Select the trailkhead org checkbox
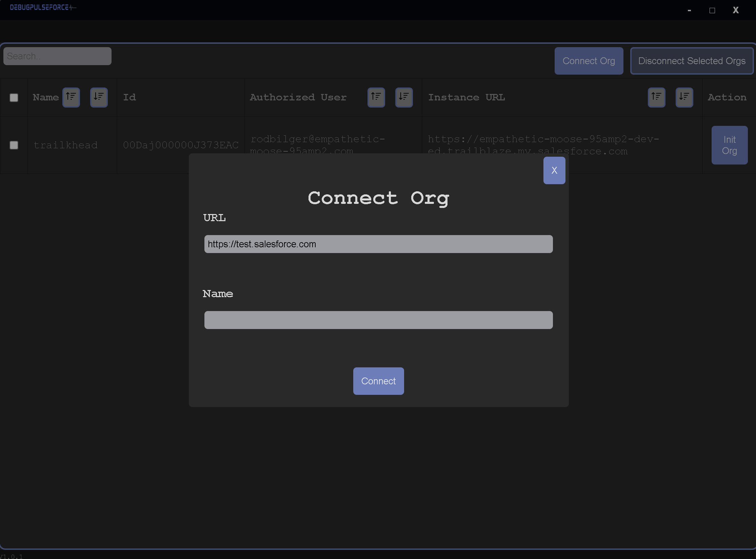 tap(14, 145)
